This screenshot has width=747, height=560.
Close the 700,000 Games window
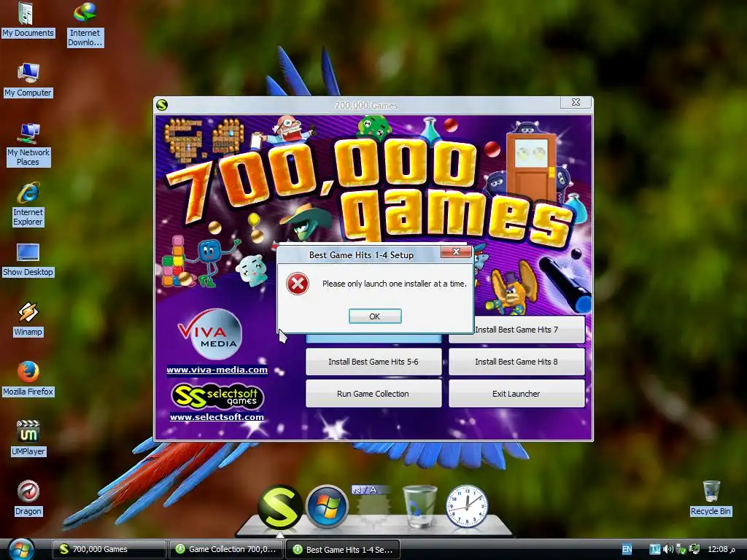click(576, 102)
